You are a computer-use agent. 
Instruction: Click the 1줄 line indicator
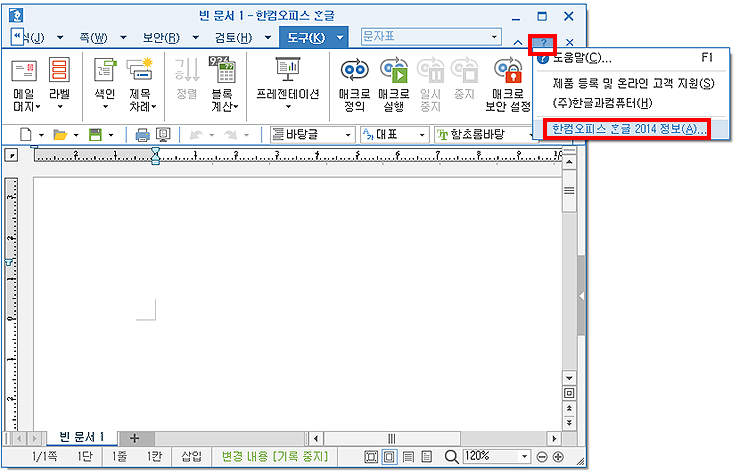click(119, 456)
